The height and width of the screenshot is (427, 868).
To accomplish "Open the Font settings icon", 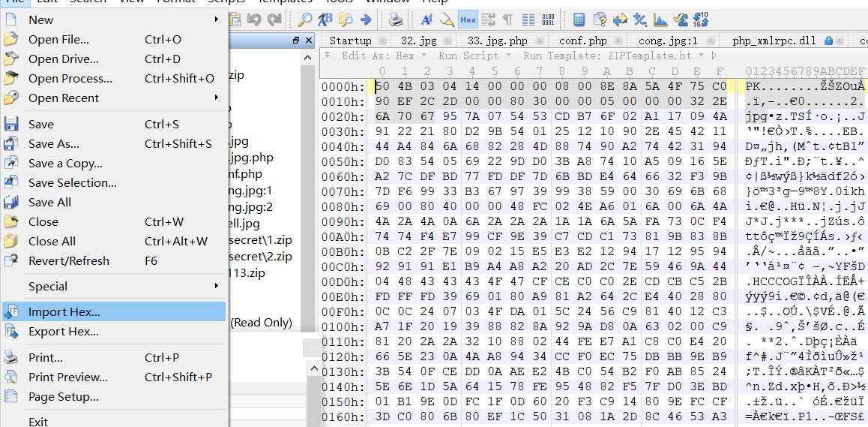I will click(x=427, y=20).
